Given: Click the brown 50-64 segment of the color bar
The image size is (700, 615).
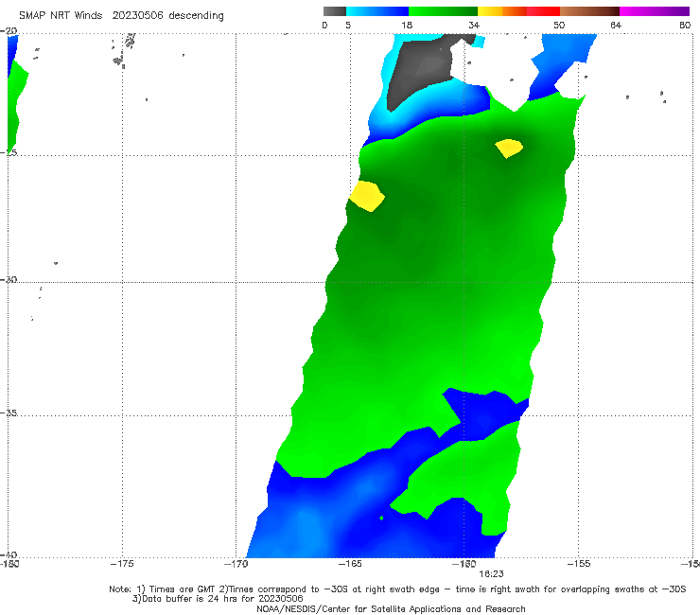Looking at the screenshot, I should click(x=589, y=11).
